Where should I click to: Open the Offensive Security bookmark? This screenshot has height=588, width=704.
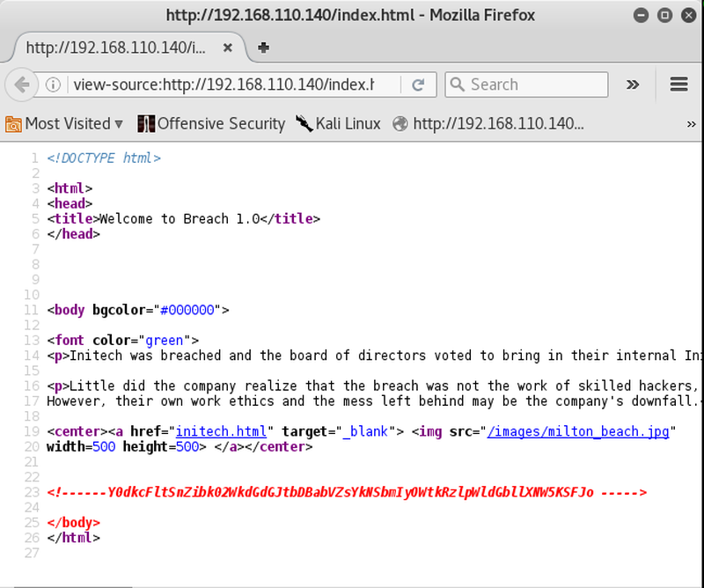(x=211, y=123)
